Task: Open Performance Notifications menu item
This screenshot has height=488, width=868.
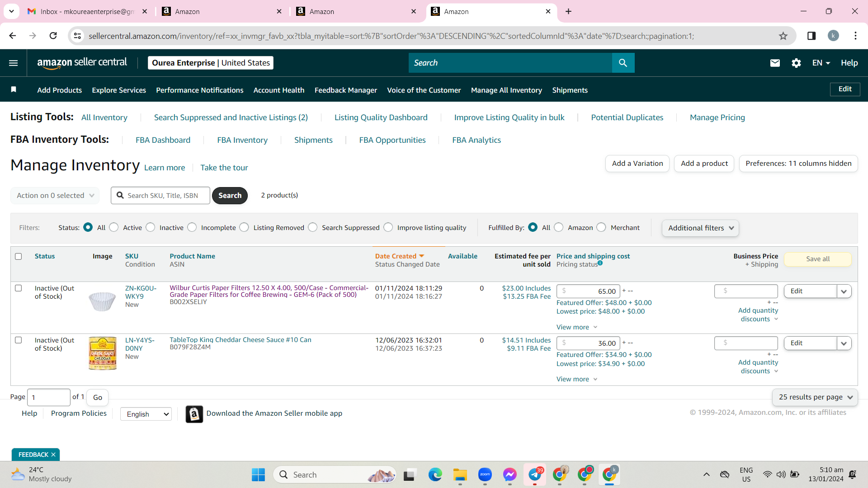Action: [200, 90]
